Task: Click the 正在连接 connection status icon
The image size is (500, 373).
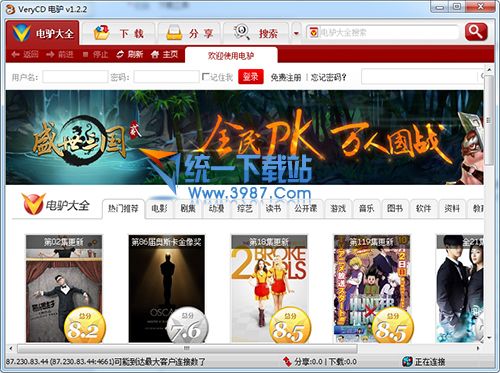Action: [407, 361]
